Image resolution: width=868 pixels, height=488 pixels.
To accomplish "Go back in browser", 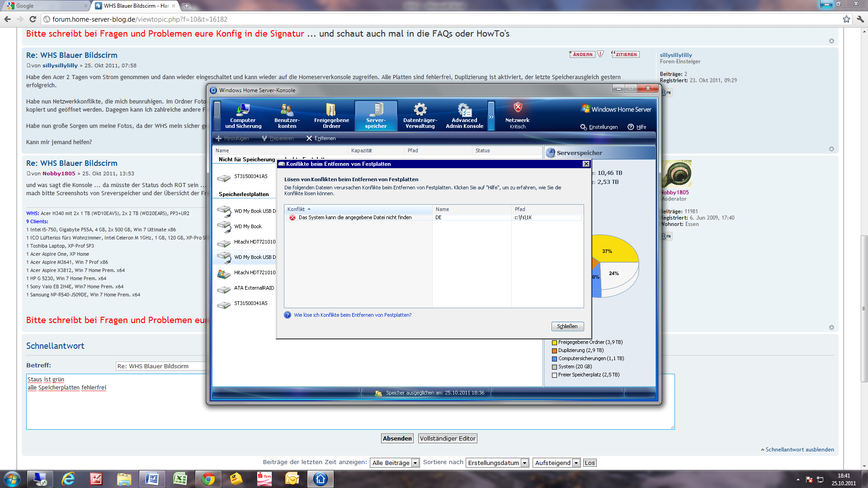I will (x=7, y=19).
